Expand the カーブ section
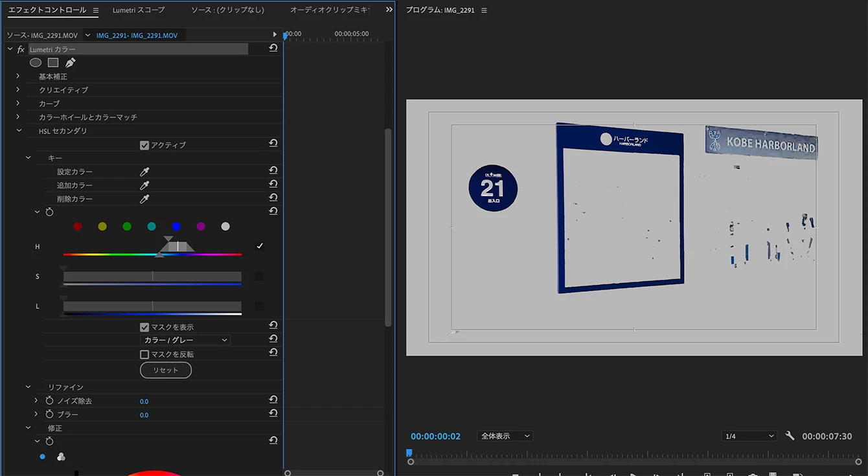This screenshot has height=476, width=868. (x=18, y=104)
